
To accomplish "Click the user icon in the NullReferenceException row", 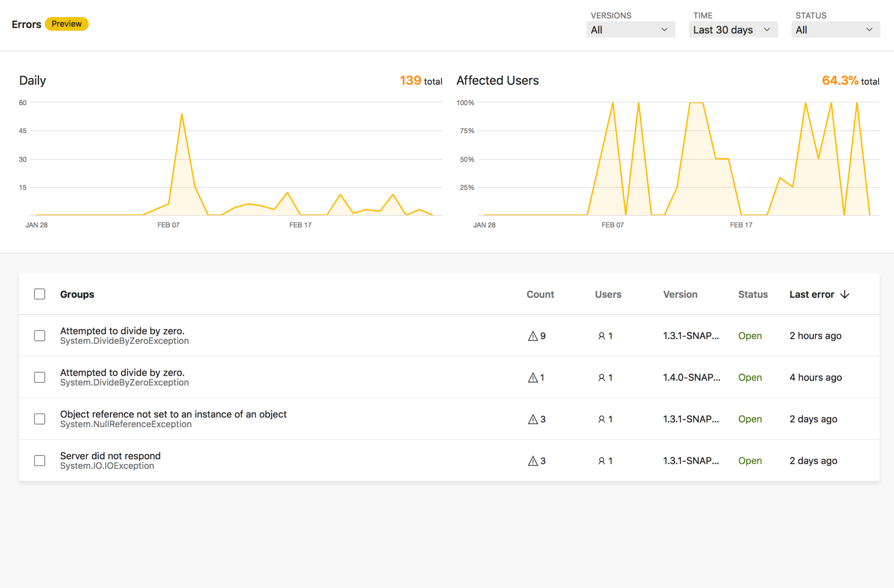I will click(602, 419).
